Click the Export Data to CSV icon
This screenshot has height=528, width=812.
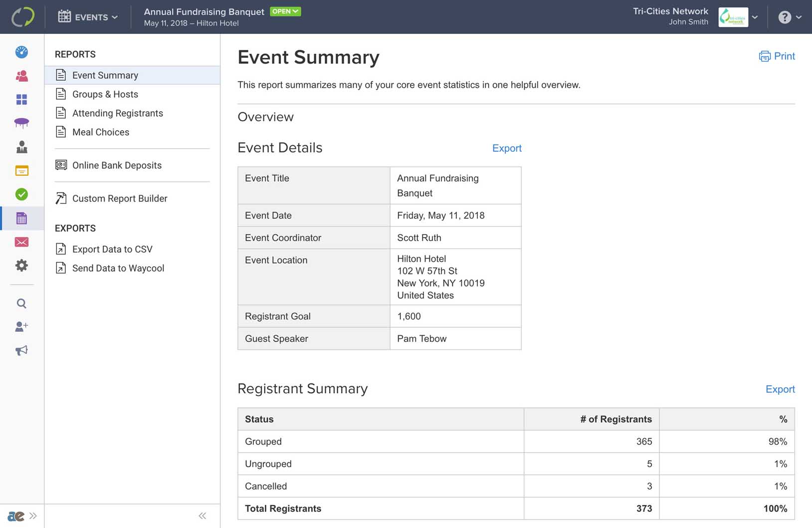(x=61, y=249)
